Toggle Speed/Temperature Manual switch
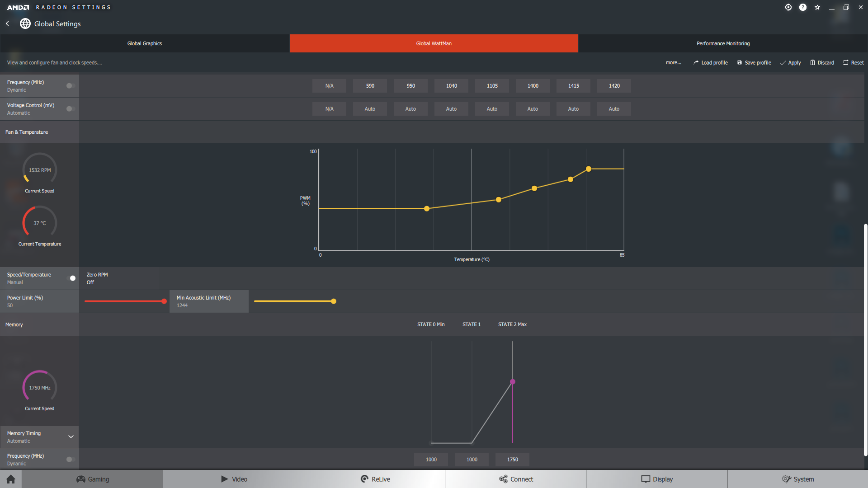 click(71, 278)
